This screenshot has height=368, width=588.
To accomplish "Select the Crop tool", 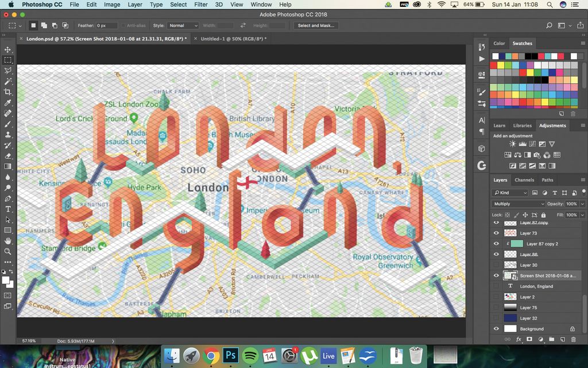I will click(x=7, y=91).
